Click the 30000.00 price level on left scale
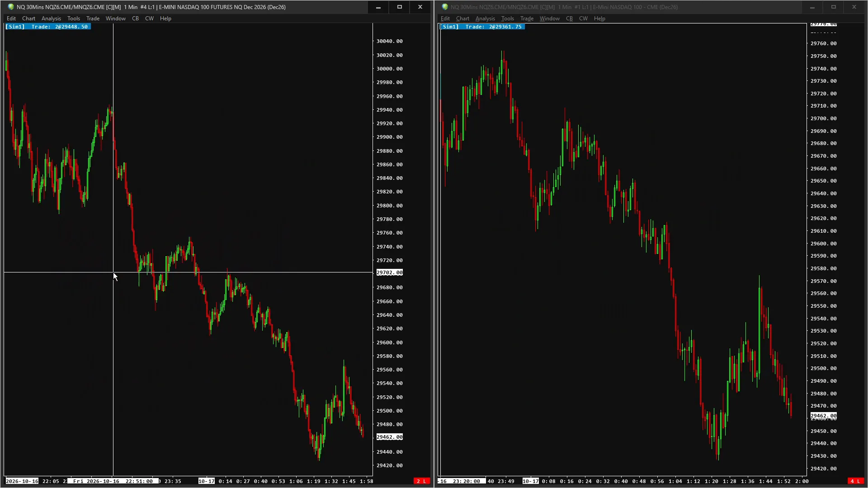This screenshot has width=868, height=488. click(389, 69)
